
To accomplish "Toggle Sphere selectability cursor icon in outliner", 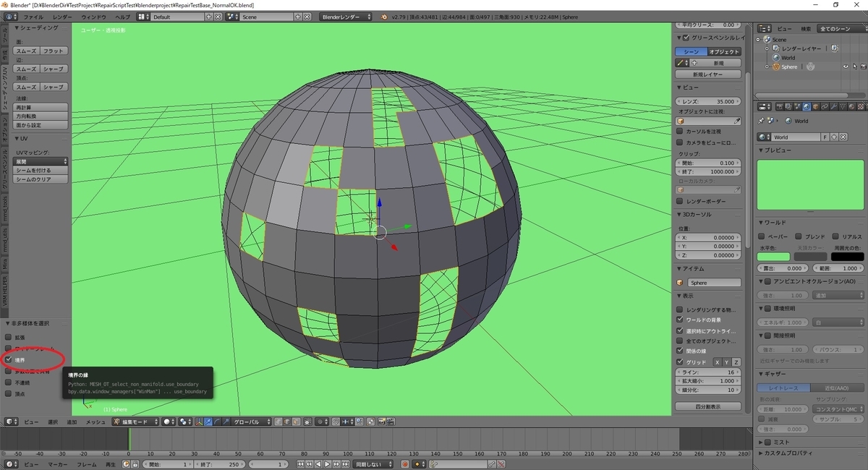I will click(x=854, y=67).
